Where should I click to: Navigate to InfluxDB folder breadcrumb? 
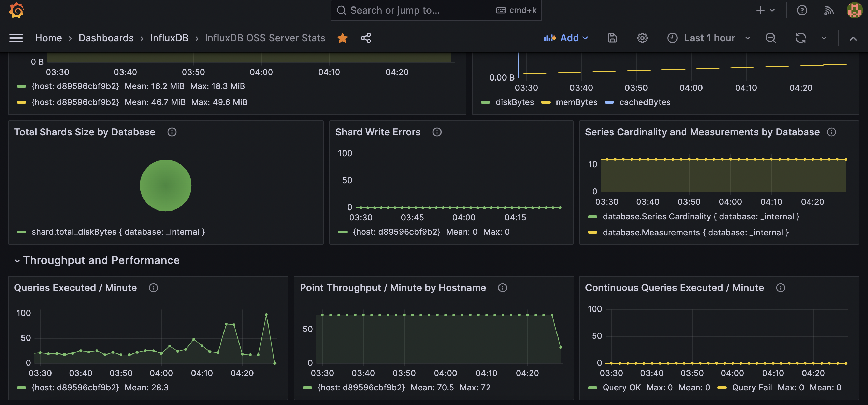click(x=169, y=38)
